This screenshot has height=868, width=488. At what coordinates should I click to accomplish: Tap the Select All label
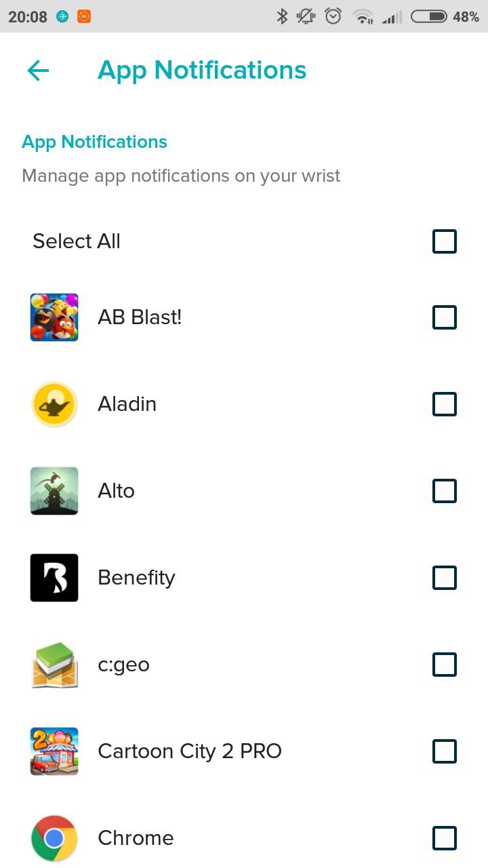pyautogui.click(x=77, y=241)
